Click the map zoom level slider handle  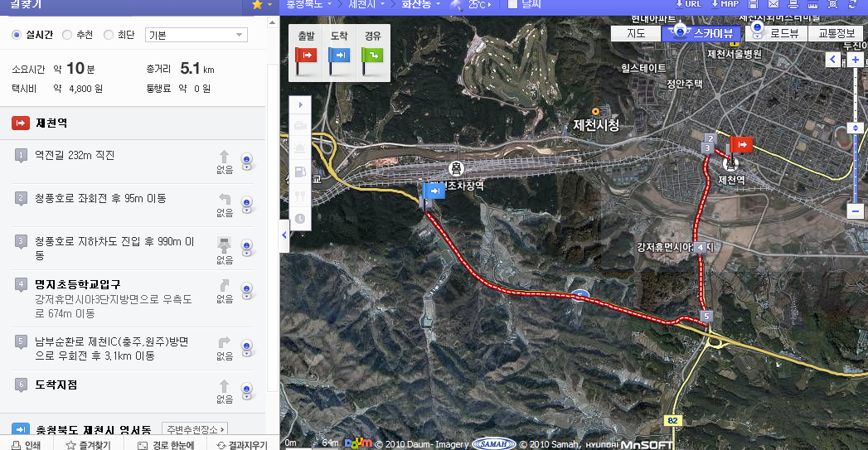(856, 128)
